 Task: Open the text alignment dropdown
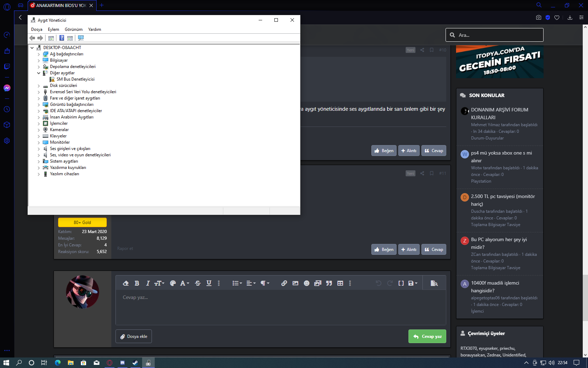(x=251, y=283)
